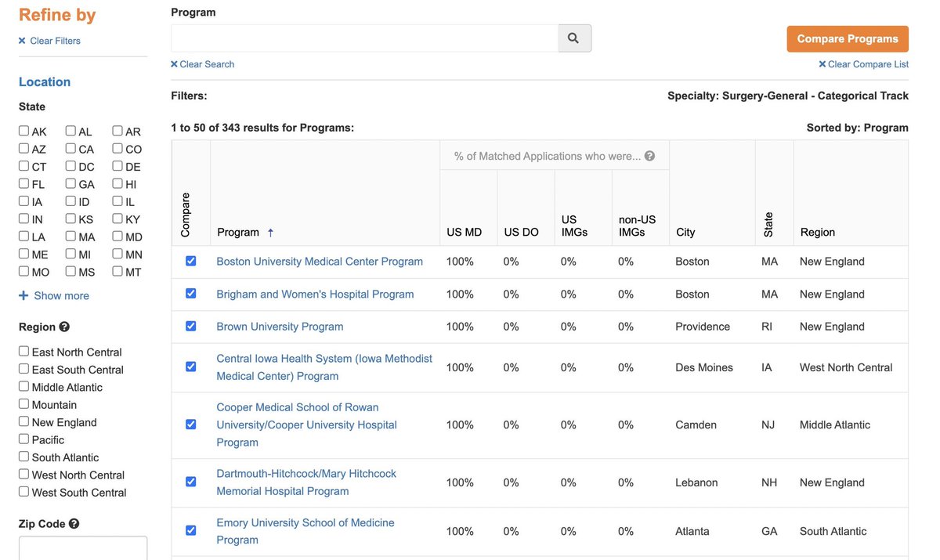Click Clear Compare List link
The width and height of the screenshot is (940, 560).
[x=864, y=64]
